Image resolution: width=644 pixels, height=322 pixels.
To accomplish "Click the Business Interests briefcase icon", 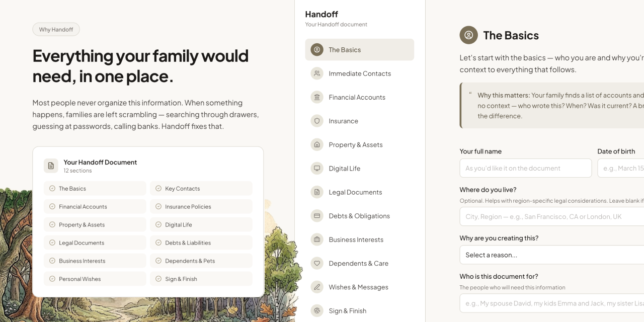I will point(317,239).
